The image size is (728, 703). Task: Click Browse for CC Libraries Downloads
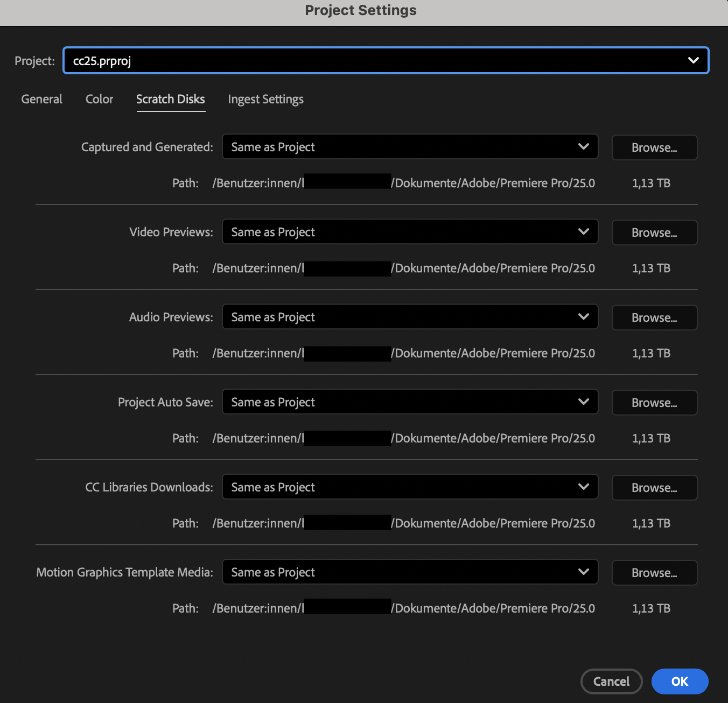coord(654,488)
